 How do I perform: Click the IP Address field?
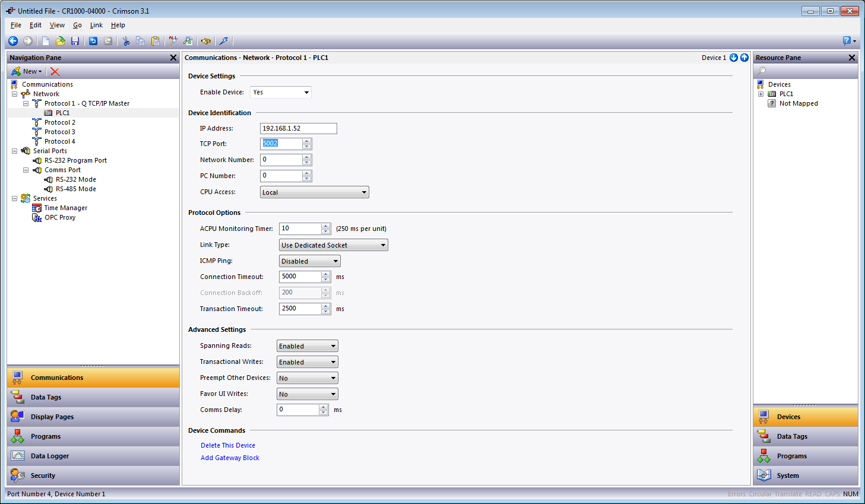[x=299, y=128]
